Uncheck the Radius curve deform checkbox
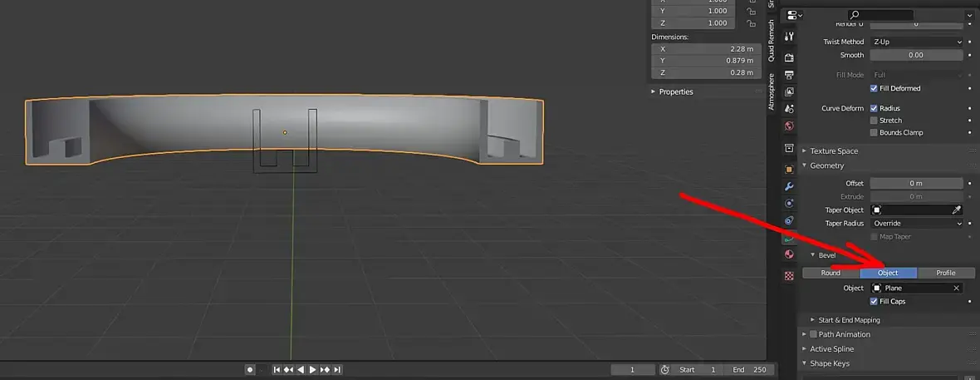The width and height of the screenshot is (980, 380). pyautogui.click(x=874, y=108)
